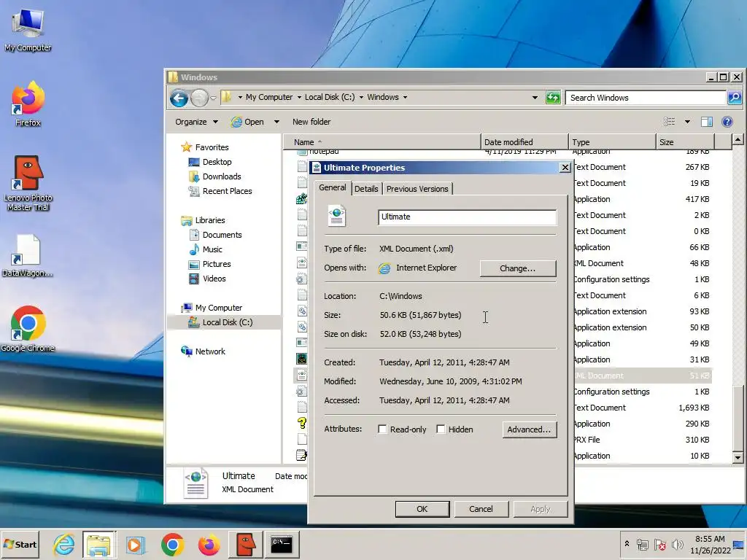Screen dimensions: 747x560
Task: Confirm with the OK button
Action: pyautogui.click(x=422, y=509)
